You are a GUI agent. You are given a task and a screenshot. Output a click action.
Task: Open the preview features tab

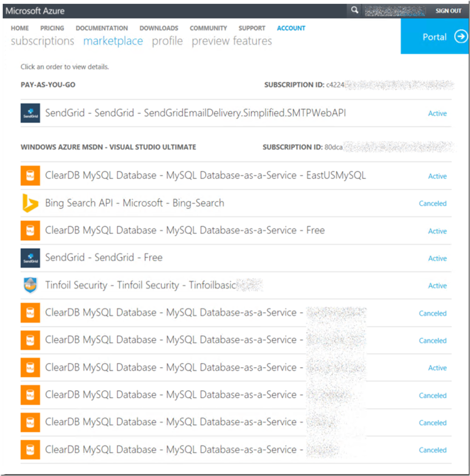232,41
